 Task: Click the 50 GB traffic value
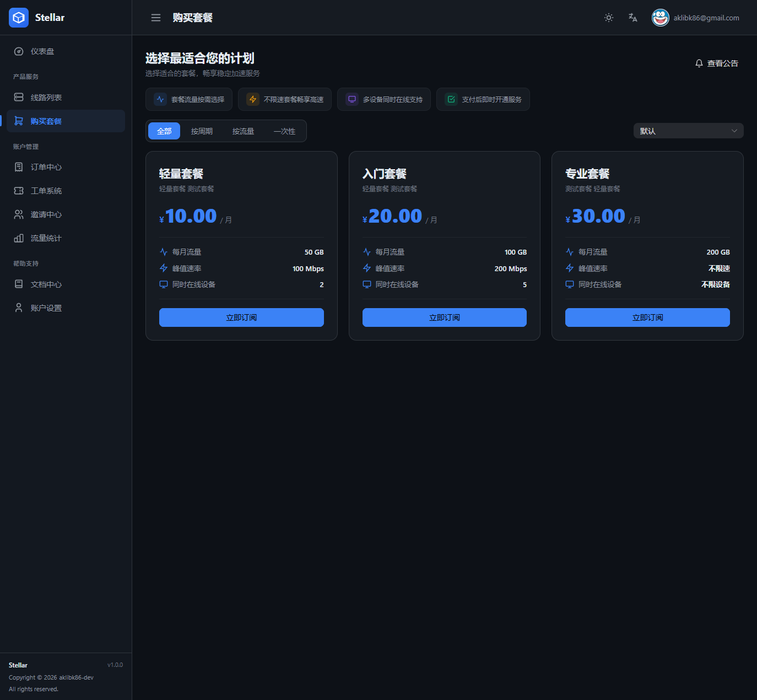[x=314, y=252]
